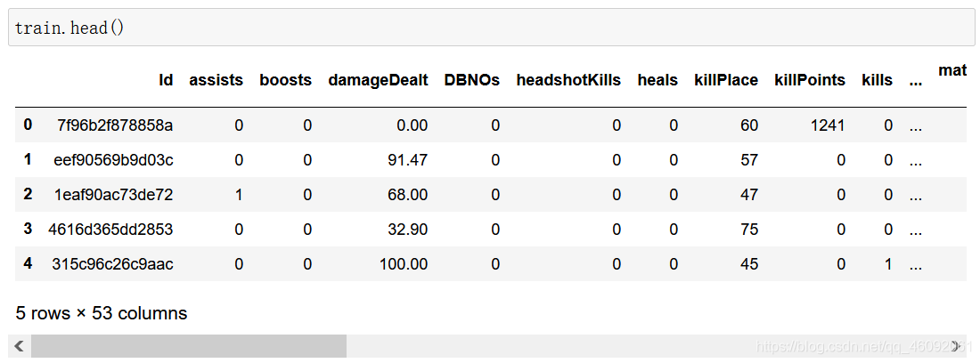Click killPoints value 0 in row 1

(841, 160)
